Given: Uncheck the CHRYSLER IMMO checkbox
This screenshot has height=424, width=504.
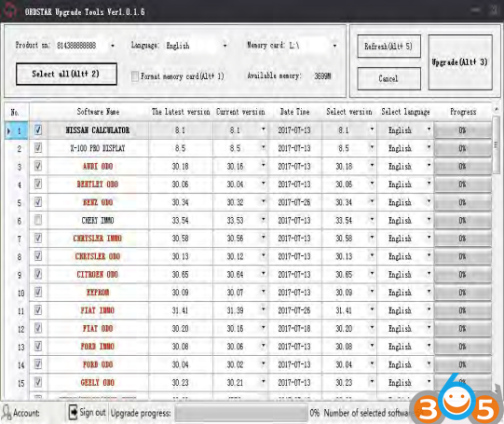Looking at the screenshot, I should pos(38,238).
